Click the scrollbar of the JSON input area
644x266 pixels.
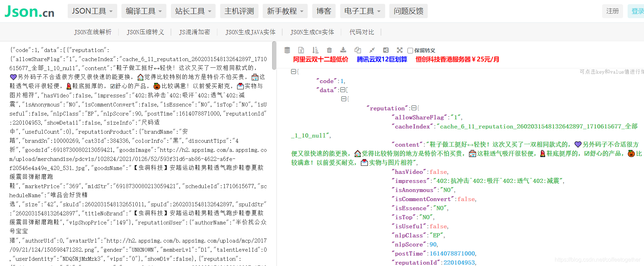(274, 56)
